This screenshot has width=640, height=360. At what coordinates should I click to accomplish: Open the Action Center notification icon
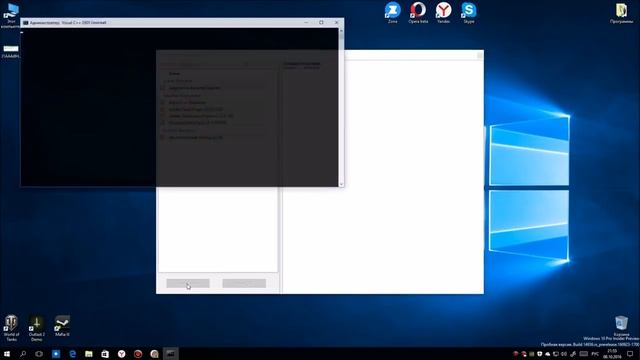pyautogui.click(x=630, y=354)
